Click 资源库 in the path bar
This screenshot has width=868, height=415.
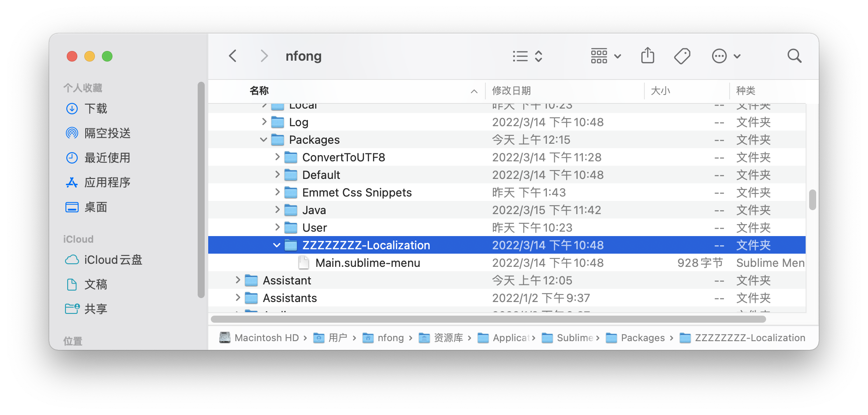(441, 338)
